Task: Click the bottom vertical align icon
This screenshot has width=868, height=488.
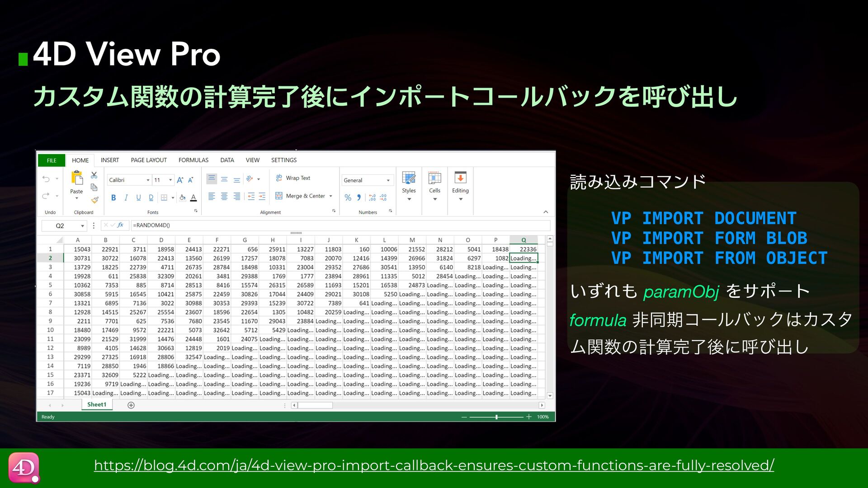Action: tap(237, 179)
